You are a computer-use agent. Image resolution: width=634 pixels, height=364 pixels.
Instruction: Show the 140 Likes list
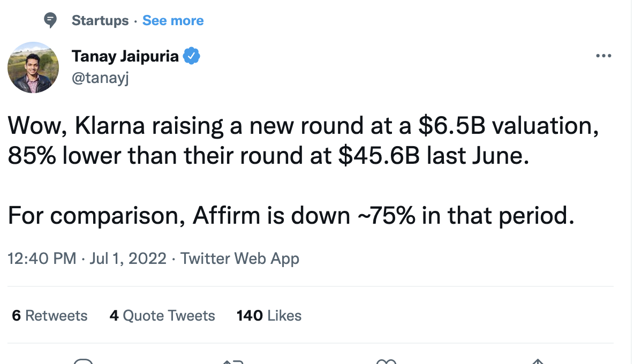(269, 316)
